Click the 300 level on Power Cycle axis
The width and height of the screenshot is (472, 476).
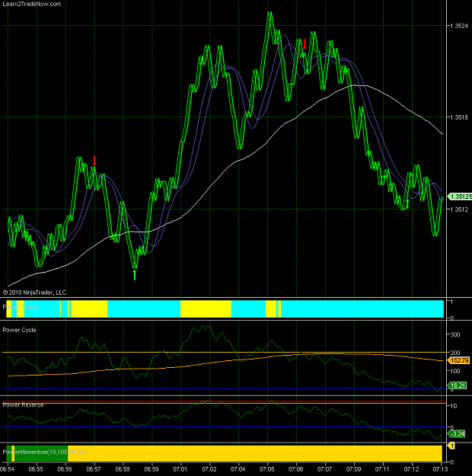coord(455,334)
